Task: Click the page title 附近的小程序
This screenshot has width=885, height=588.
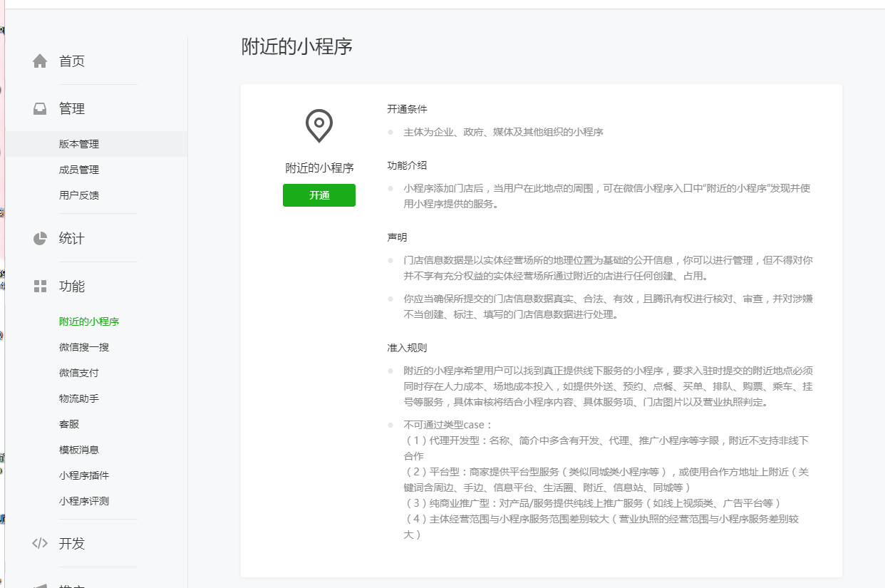Action: tap(297, 47)
